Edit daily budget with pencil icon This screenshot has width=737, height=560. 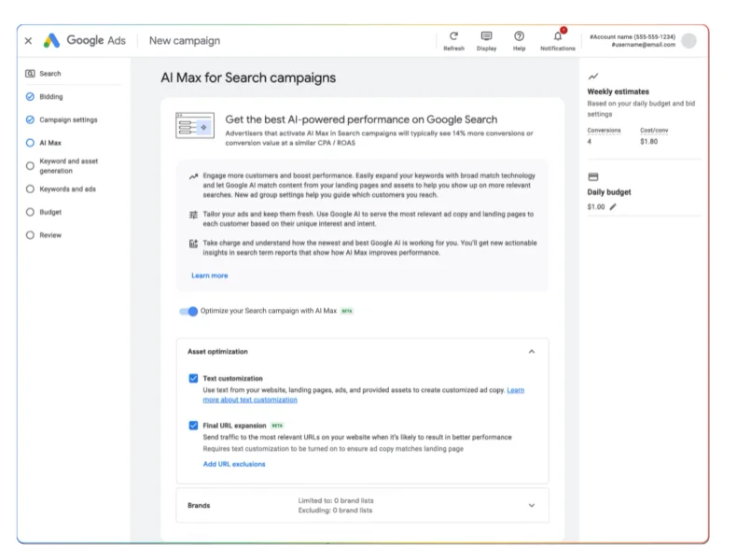click(613, 207)
